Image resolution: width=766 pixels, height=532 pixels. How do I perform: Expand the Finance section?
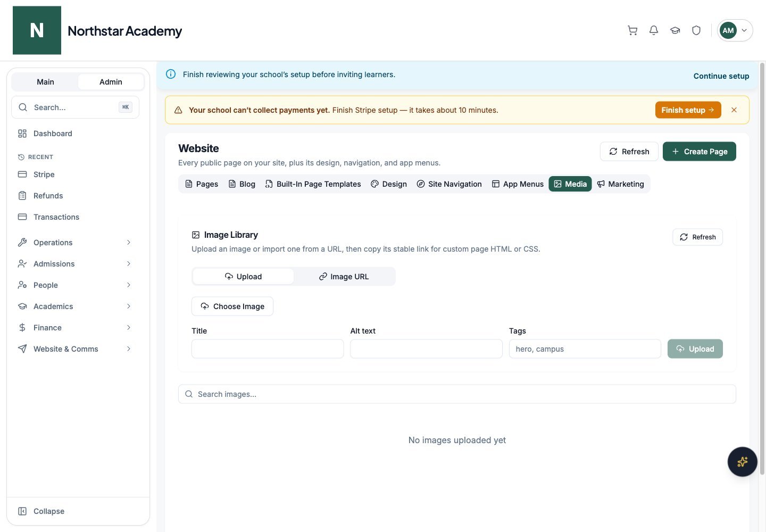(74, 328)
